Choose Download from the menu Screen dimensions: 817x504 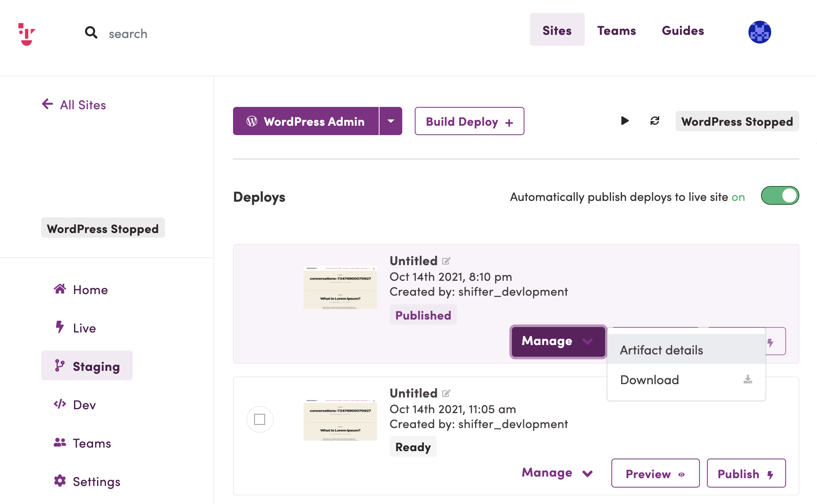[686, 379]
